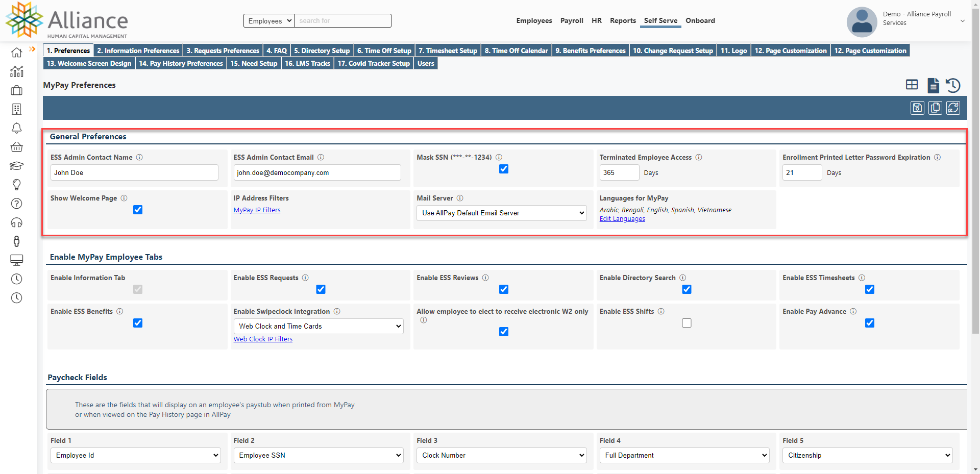
Task: Open the building icon in the sidebar
Action: (x=17, y=109)
